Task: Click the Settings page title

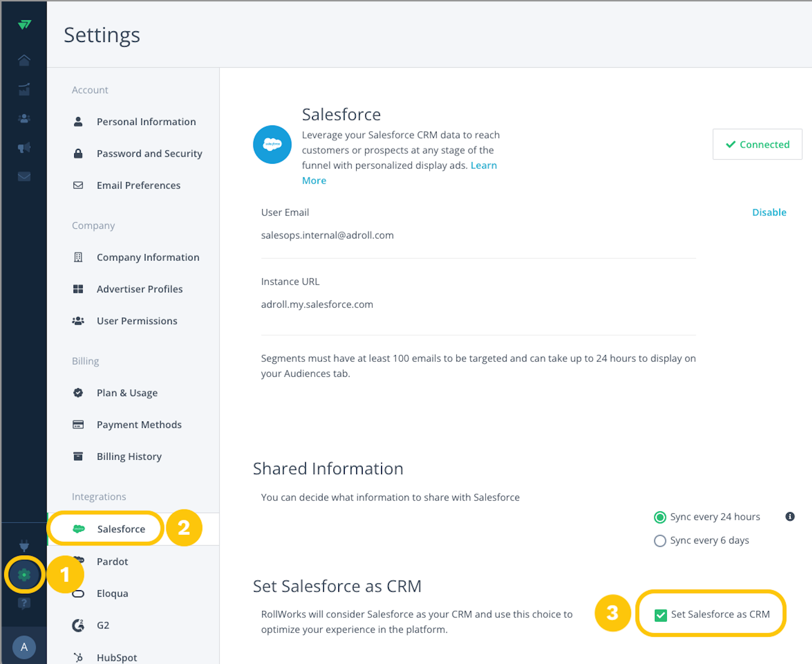Action: (102, 35)
